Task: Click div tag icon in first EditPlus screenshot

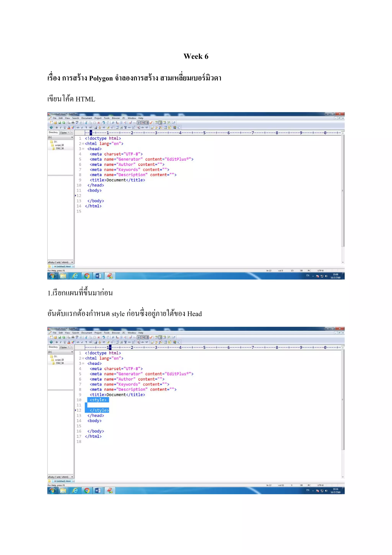Action: (143, 128)
